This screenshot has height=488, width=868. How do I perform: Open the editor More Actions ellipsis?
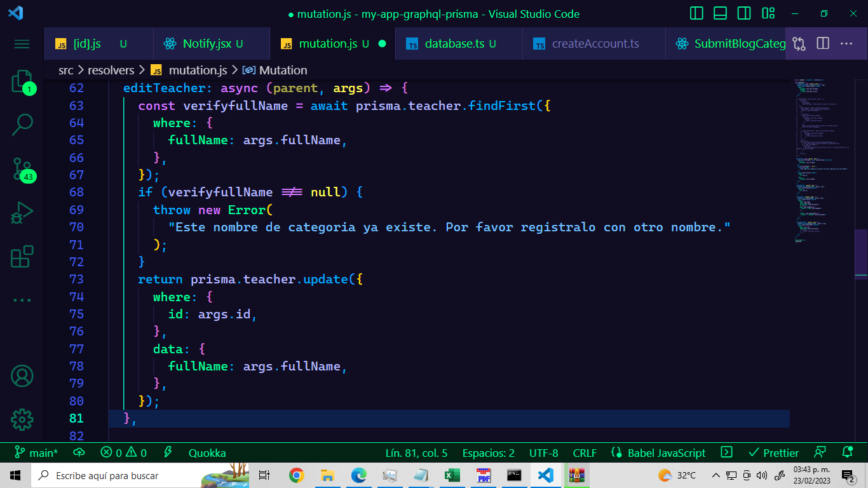[846, 43]
